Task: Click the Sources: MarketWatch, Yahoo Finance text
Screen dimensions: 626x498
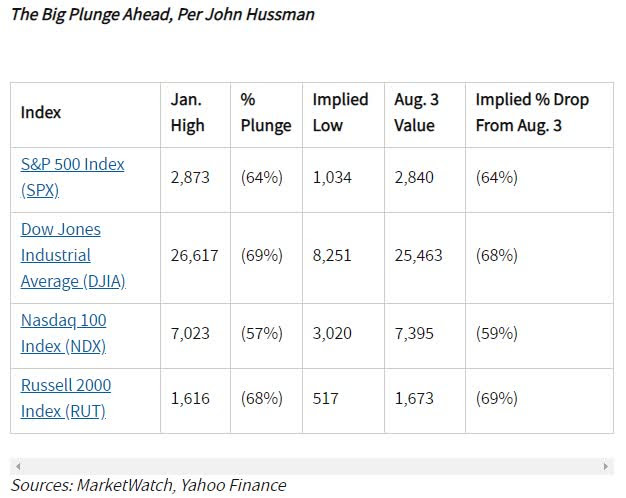Action: [x=149, y=485]
